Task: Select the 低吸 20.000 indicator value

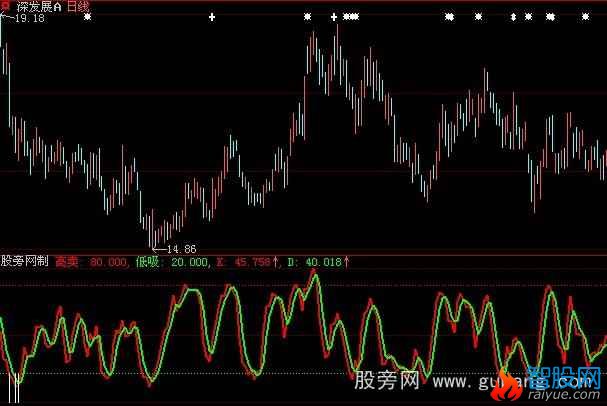Action: (x=171, y=262)
